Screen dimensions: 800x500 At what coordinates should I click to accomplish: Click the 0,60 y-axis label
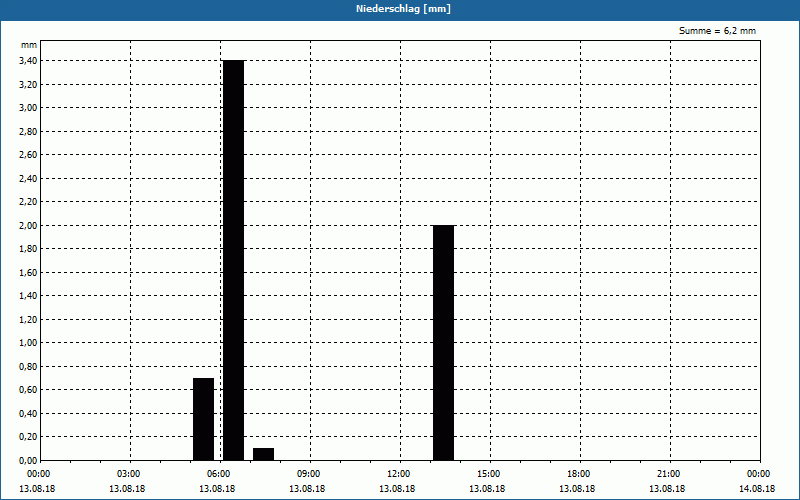(28, 390)
